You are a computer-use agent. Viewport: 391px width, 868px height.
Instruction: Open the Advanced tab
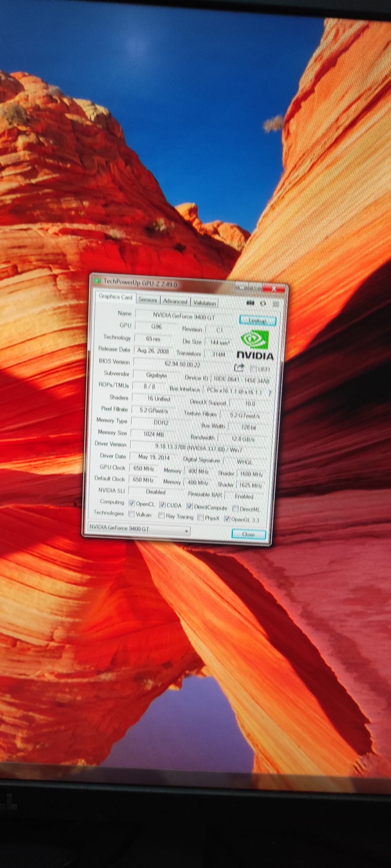click(x=175, y=301)
